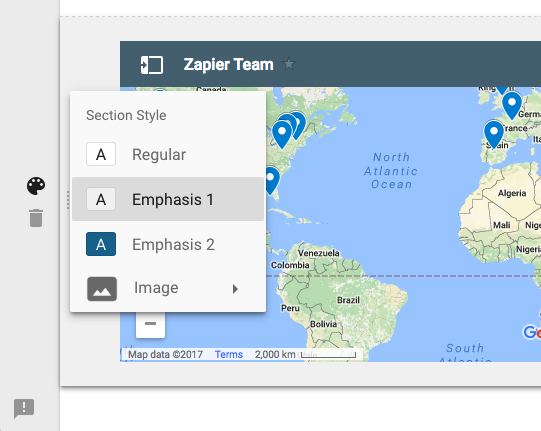
Task: Click the map pin over Spain
Action: 494,135
